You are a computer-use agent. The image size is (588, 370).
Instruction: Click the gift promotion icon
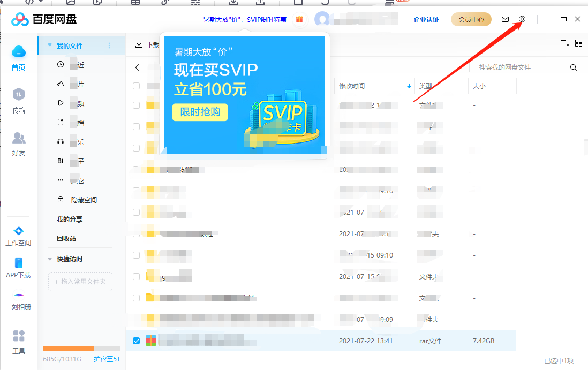pyautogui.click(x=299, y=19)
